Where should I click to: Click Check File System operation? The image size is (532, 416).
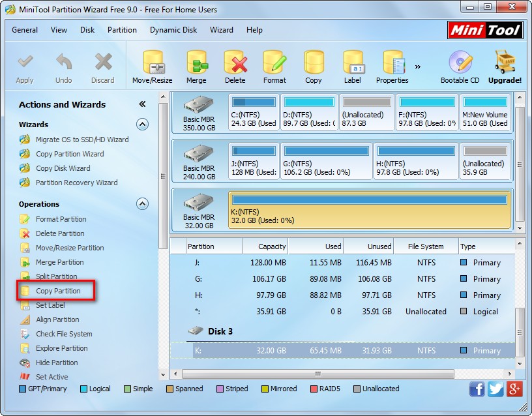56,334
